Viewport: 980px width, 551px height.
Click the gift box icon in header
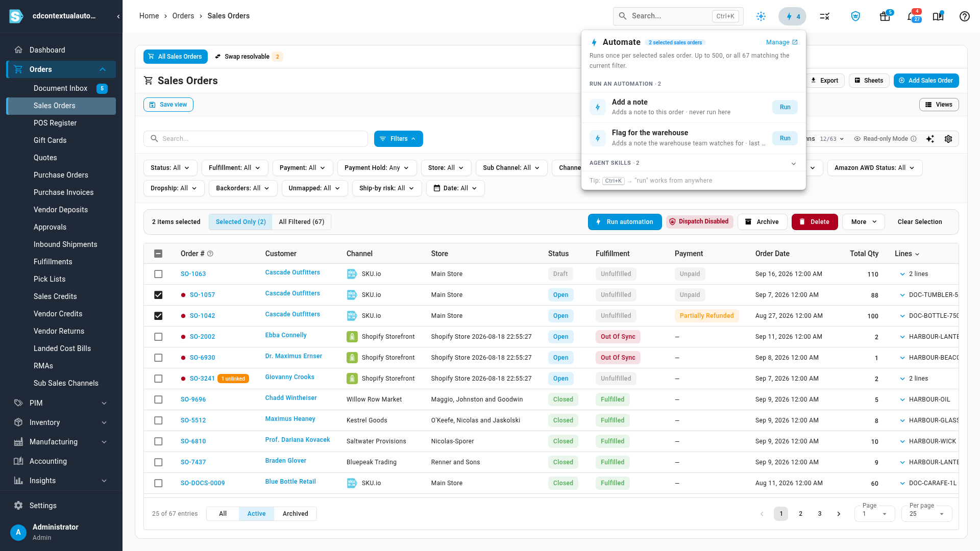pos(885,16)
